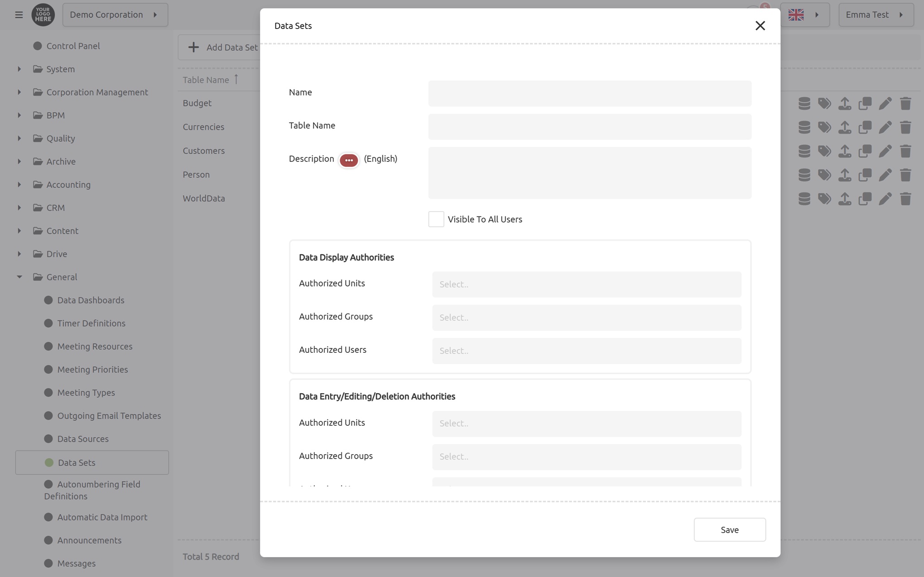The height and width of the screenshot is (577, 924).
Task: Open the hamburger menu icon
Action: click(19, 15)
